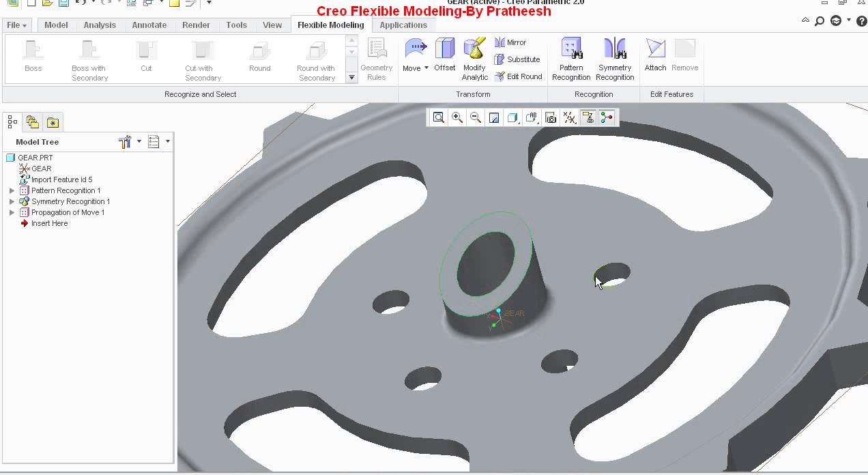This screenshot has width=868, height=475.
Task: Open Geometry Rules
Action: [x=377, y=59]
